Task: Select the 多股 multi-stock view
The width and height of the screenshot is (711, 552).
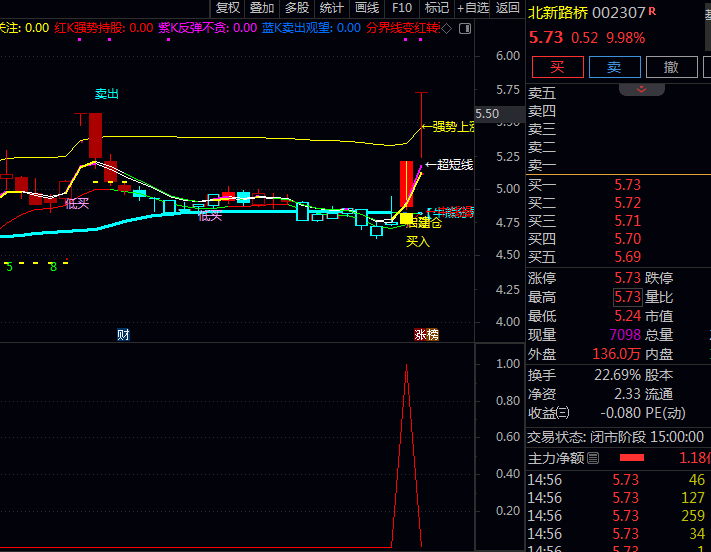Action: pyautogui.click(x=297, y=8)
